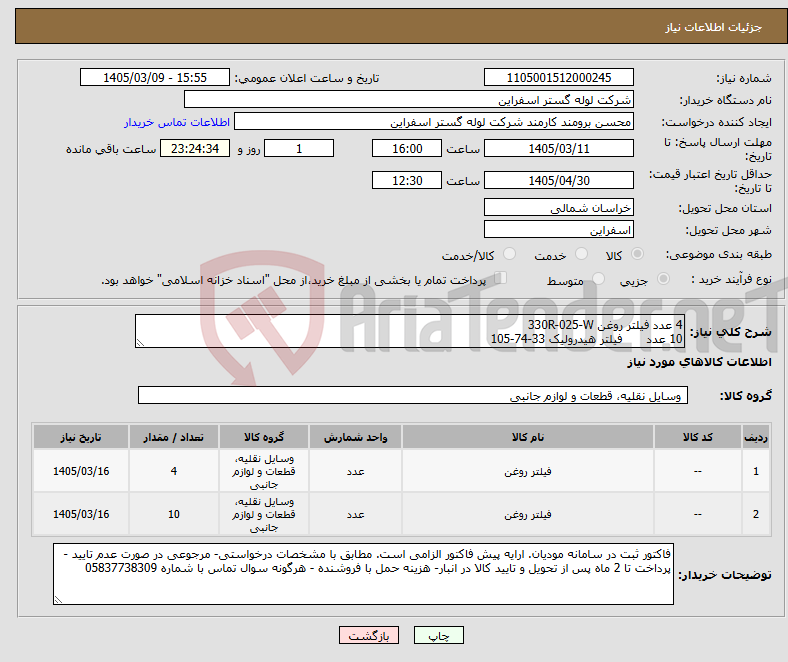Click the city field اسفراین
The width and height of the screenshot is (788, 662).
(x=559, y=229)
